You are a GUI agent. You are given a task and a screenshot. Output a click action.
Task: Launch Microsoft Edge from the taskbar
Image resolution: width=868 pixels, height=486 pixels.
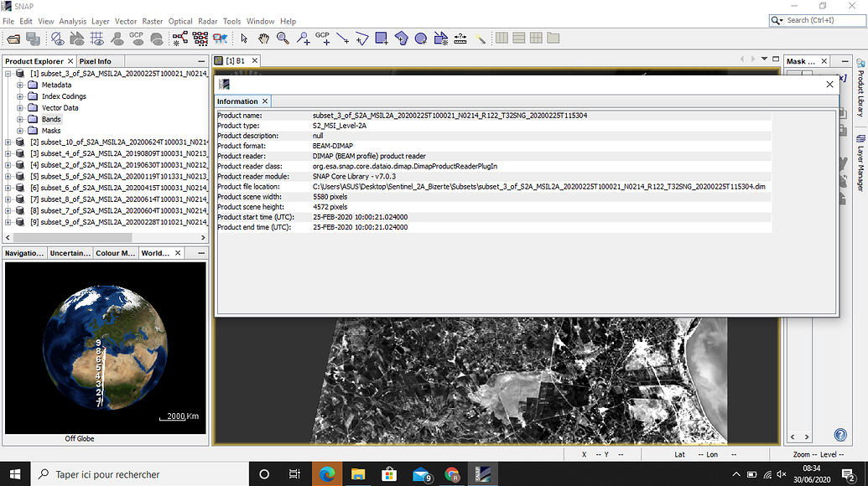tap(327, 473)
